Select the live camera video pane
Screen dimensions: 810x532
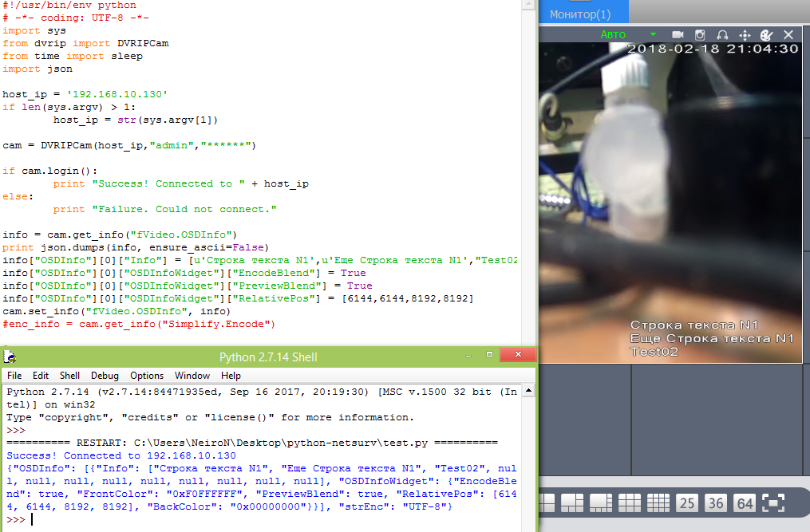coord(669,199)
